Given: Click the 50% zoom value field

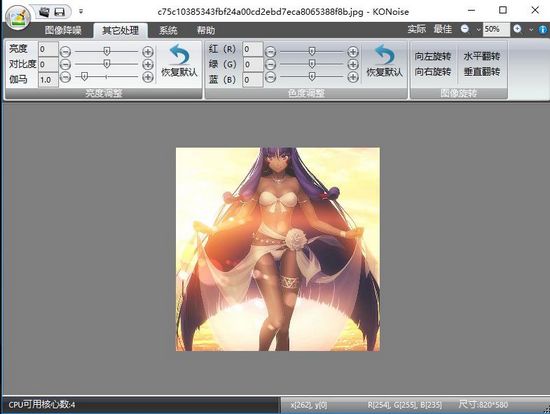Looking at the screenshot, I should pyautogui.click(x=496, y=29).
